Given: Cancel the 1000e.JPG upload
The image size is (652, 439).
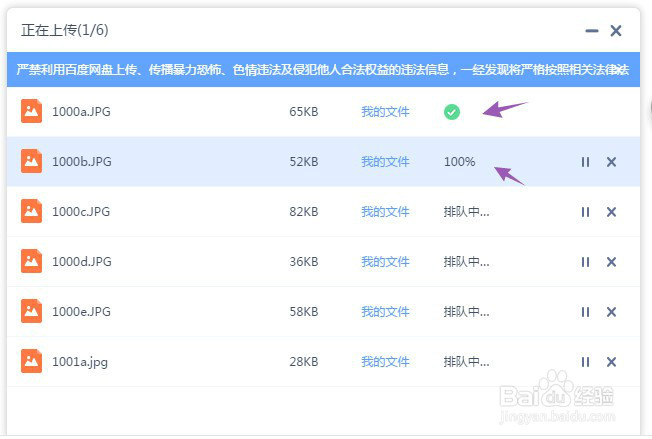Looking at the screenshot, I should point(611,312).
